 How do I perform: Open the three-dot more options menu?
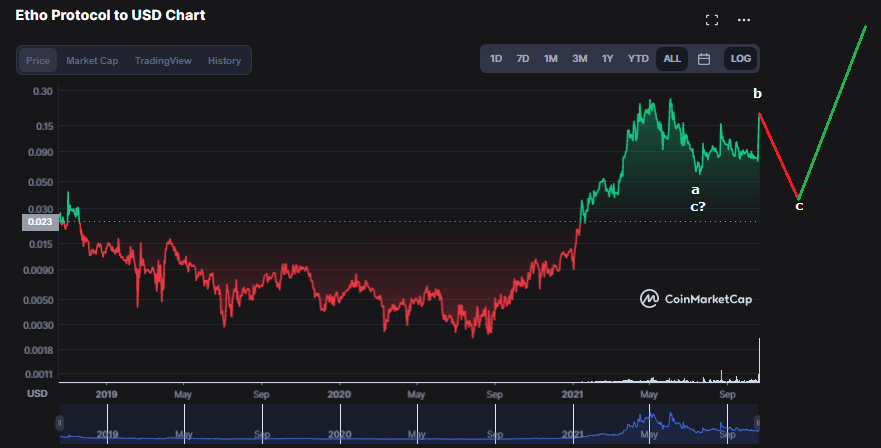(x=743, y=20)
